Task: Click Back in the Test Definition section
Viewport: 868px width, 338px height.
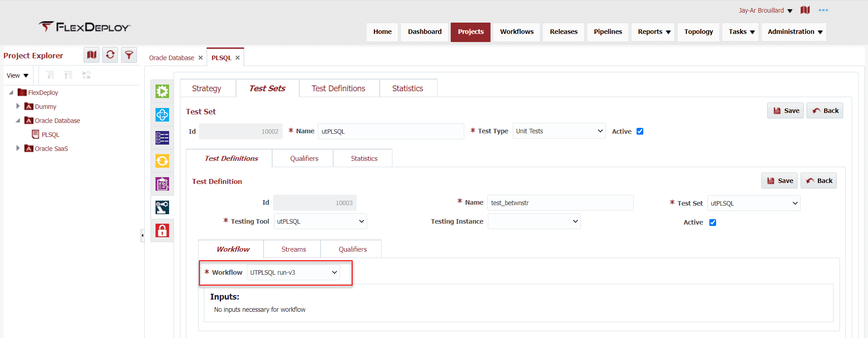Action: (x=819, y=181)
